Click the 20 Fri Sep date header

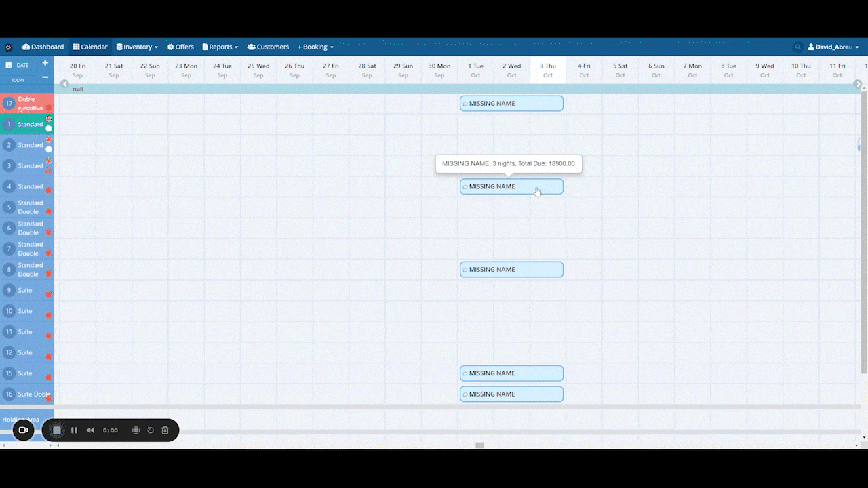point(77,70)
